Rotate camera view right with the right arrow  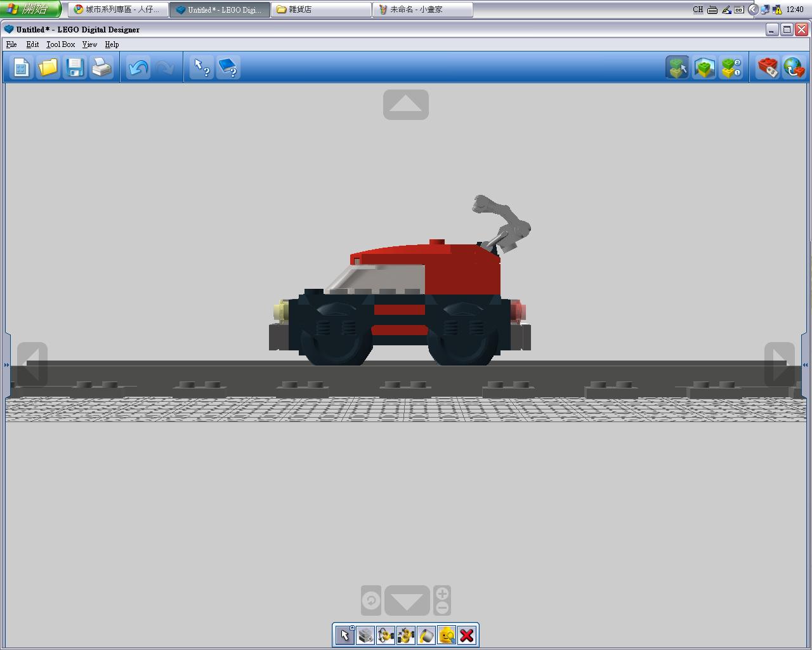pos(780,364)
